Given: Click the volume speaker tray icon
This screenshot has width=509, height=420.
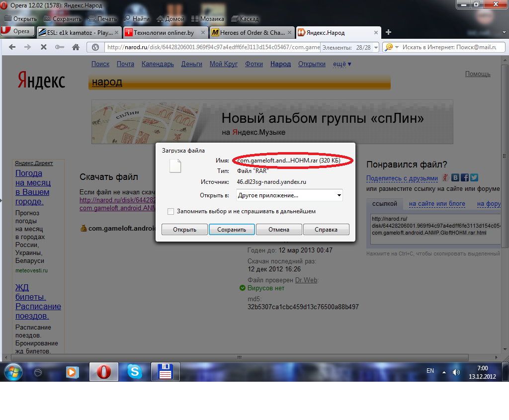Looking at the screenshot, I should coord(456,372).
